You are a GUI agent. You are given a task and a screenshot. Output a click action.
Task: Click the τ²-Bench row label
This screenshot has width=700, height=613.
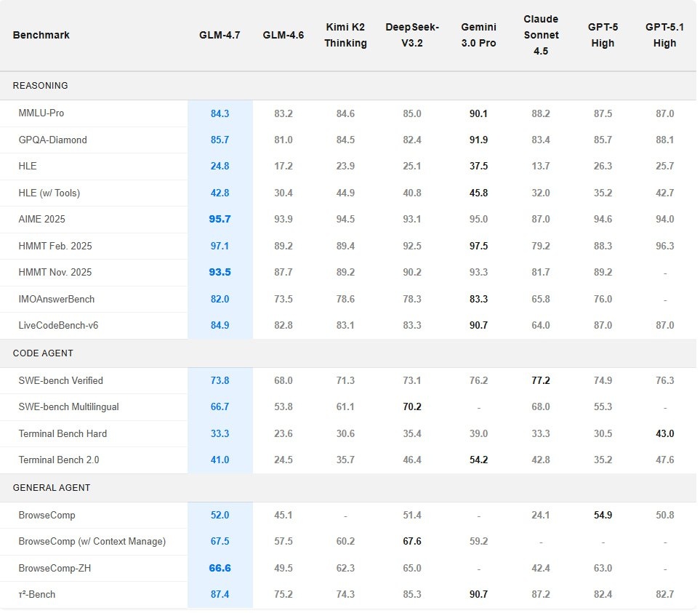click(36, 594)
